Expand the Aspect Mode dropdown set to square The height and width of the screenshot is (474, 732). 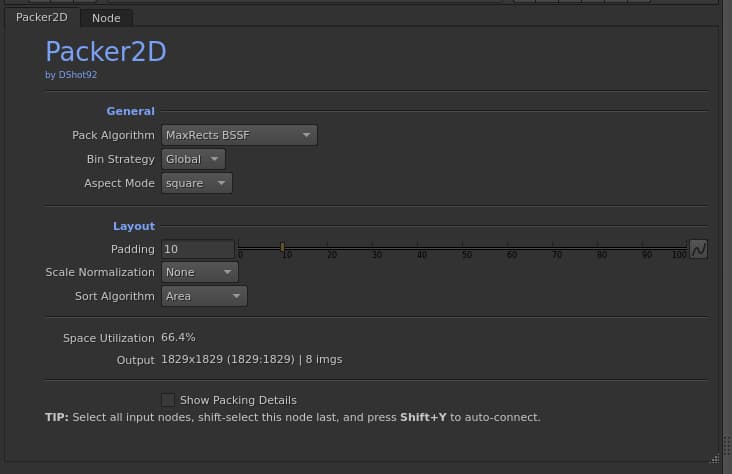point(197,183)
